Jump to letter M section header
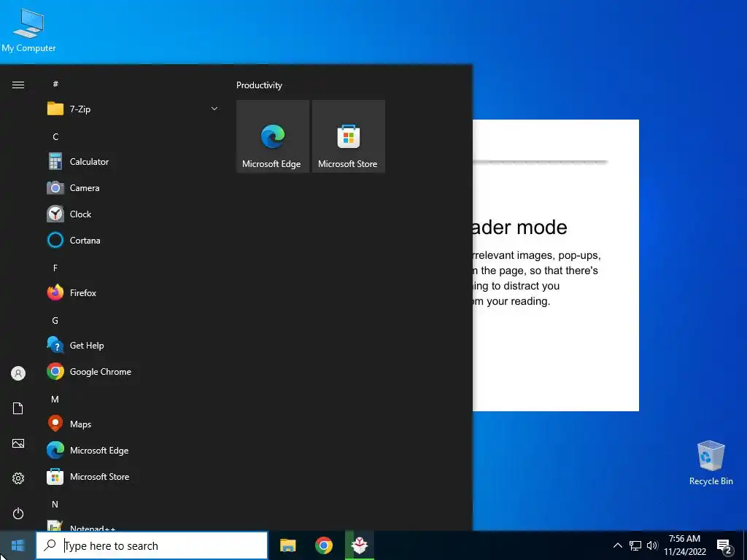 tap(55, 399)
